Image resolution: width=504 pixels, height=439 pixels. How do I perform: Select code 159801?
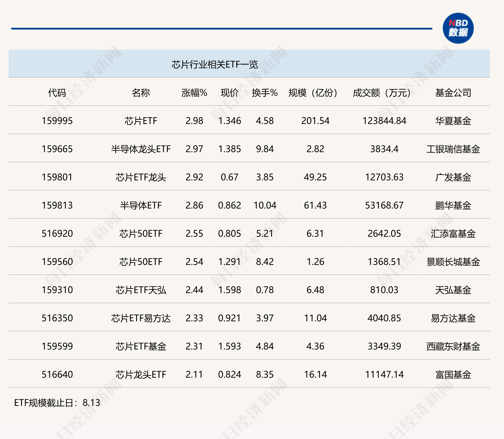click(x=57, y=177)
